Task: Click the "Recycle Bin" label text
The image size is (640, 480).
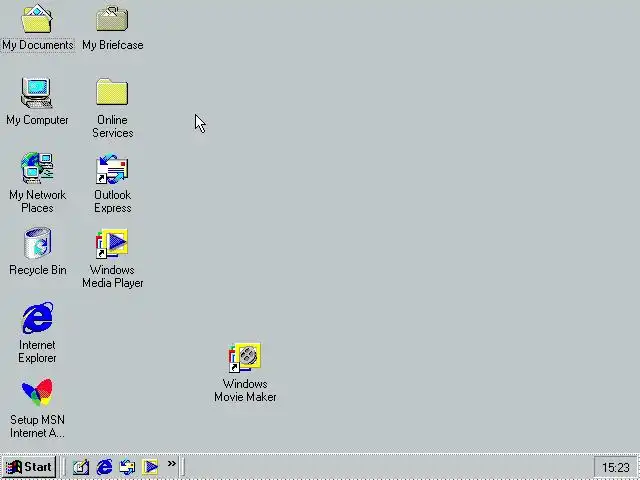Action: [x=38, y=270]
